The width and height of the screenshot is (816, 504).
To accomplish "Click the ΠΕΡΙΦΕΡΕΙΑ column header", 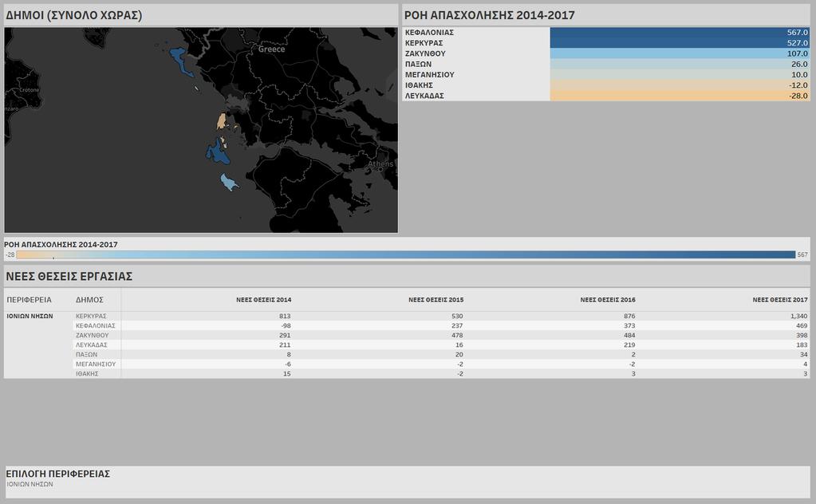I will 30,300.
